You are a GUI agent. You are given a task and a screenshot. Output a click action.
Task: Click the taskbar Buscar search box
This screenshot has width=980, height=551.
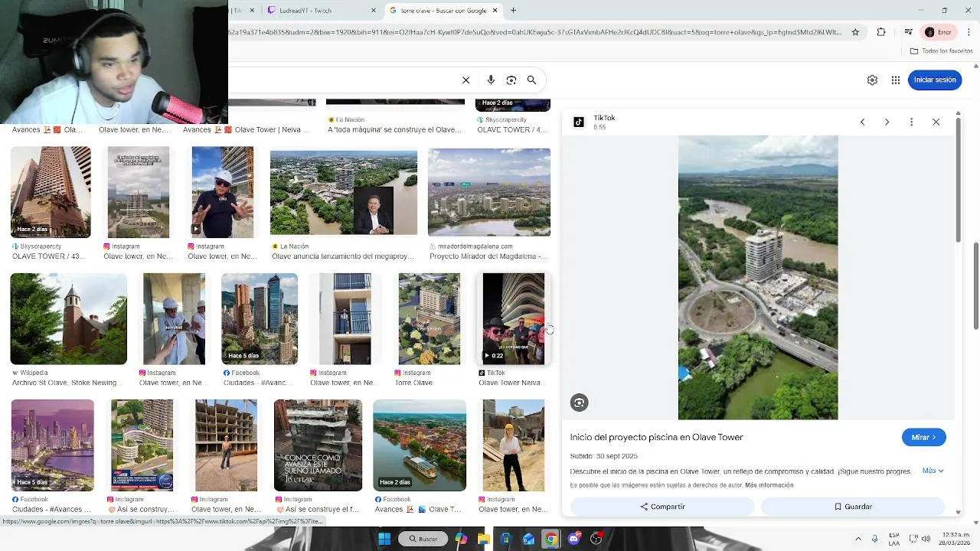click(x=423, y=539)
